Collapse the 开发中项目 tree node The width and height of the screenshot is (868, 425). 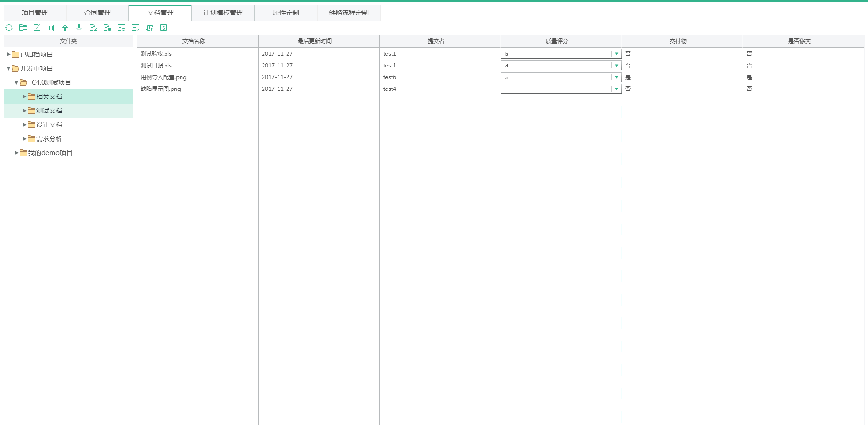(x=8, y=68)
